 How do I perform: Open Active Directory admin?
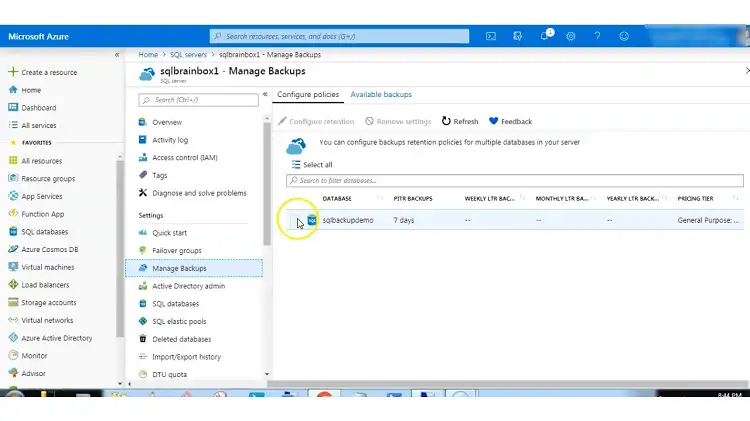182,286
